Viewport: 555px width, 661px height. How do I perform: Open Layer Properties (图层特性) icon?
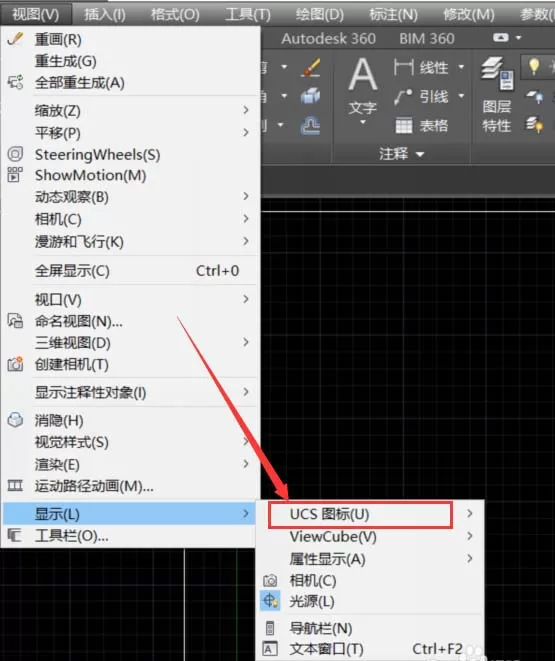coord(497,73)
